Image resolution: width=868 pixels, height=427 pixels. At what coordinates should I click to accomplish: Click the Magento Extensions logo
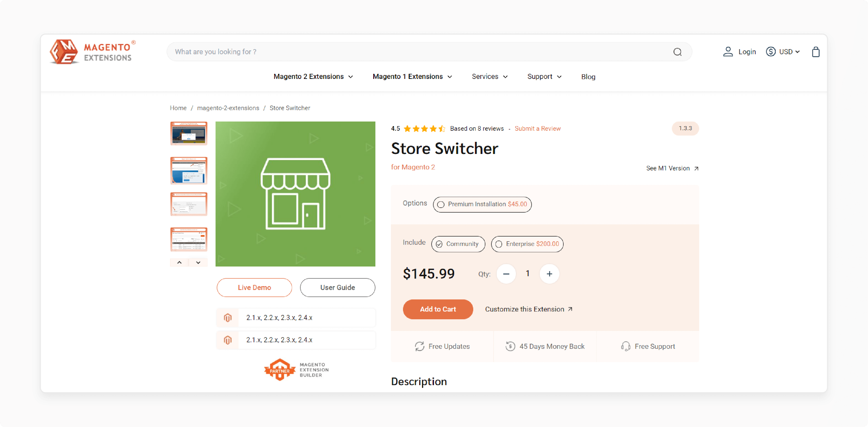pos(93,52)
